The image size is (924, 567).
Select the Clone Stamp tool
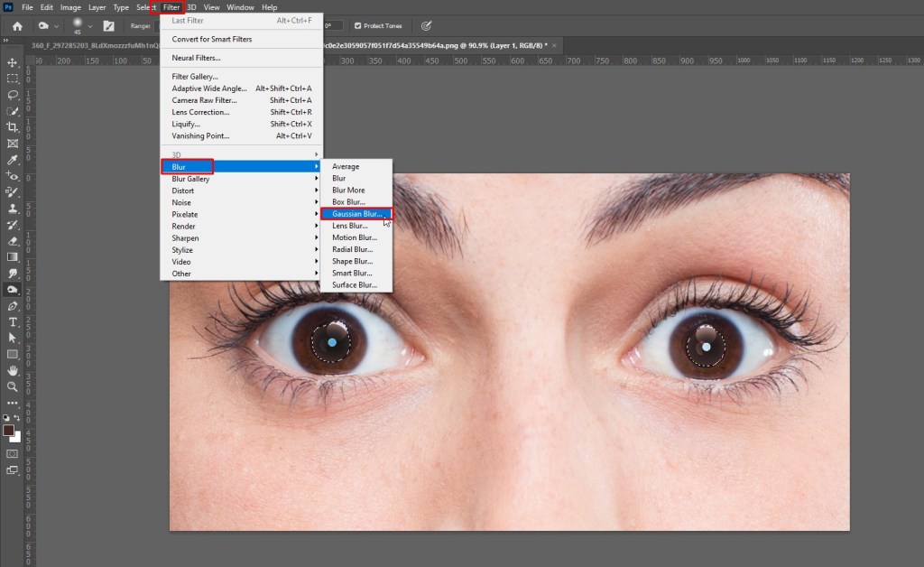(13, 209)
